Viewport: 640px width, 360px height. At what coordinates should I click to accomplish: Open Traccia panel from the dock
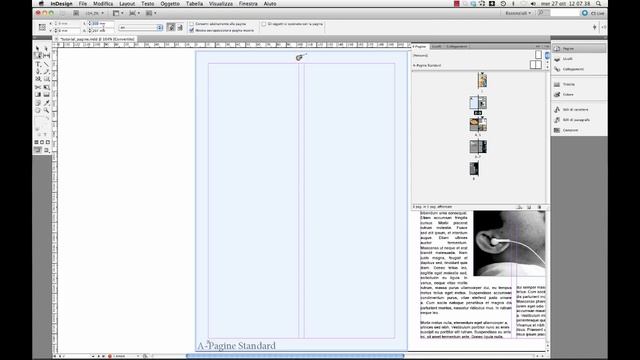coord(579,84)
